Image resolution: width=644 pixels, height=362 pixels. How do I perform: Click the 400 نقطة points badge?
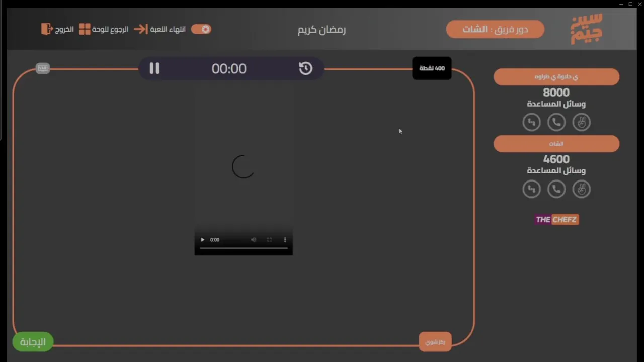432,68
